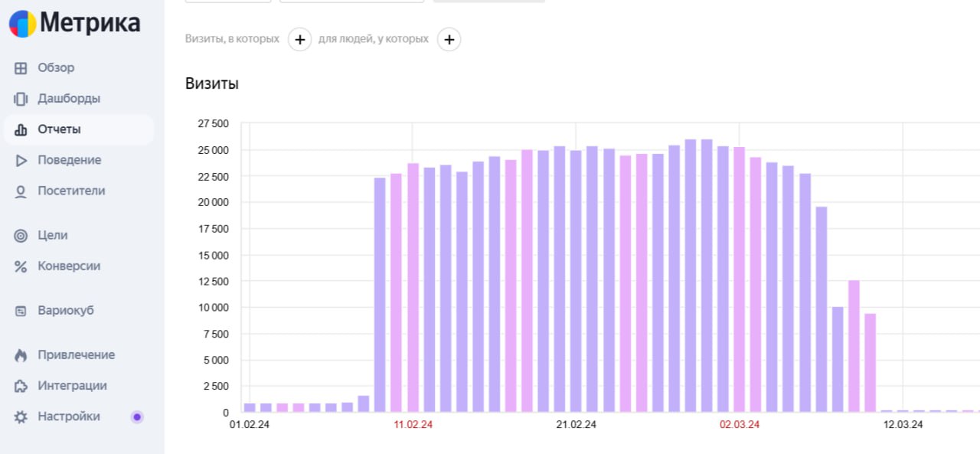
Task: Click the Визиты chart title
Action: (x=212, y=83)
